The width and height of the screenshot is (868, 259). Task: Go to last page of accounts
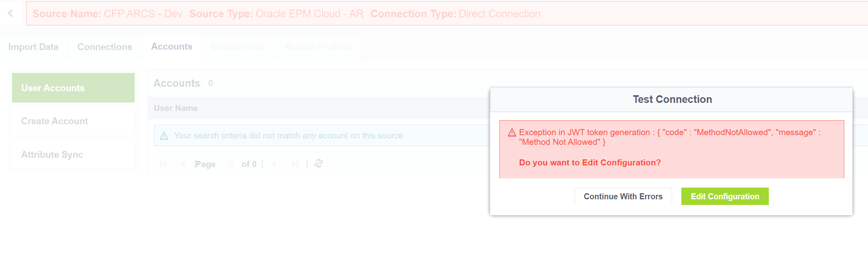click(295, 164)
